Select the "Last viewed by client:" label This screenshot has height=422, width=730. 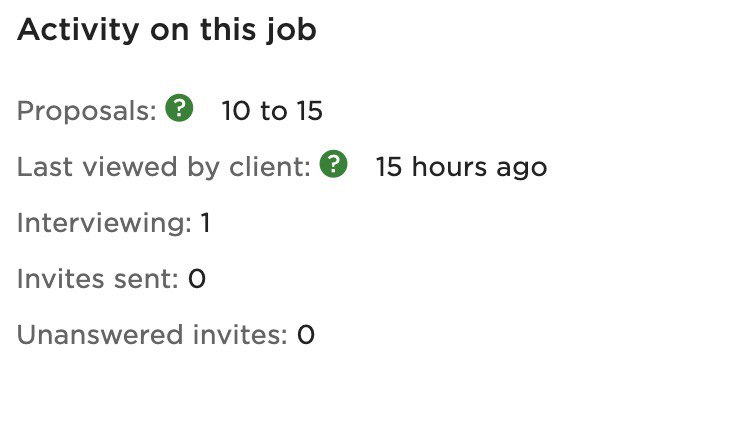[x=164, y=166]
